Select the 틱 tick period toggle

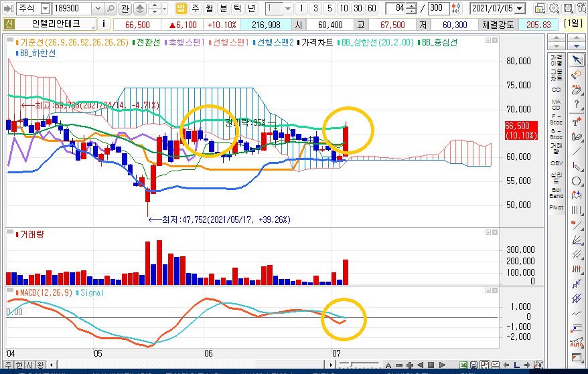click(238, 8)
